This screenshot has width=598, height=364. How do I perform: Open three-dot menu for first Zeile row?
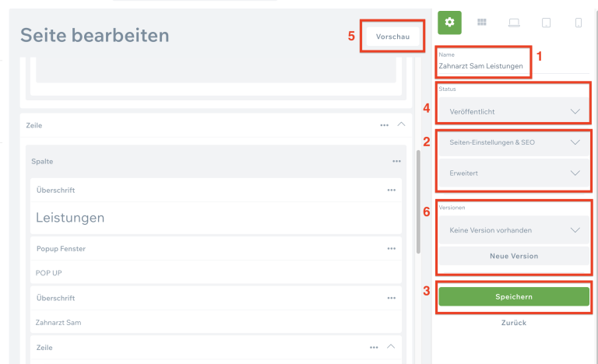click(x=384, y=124)
